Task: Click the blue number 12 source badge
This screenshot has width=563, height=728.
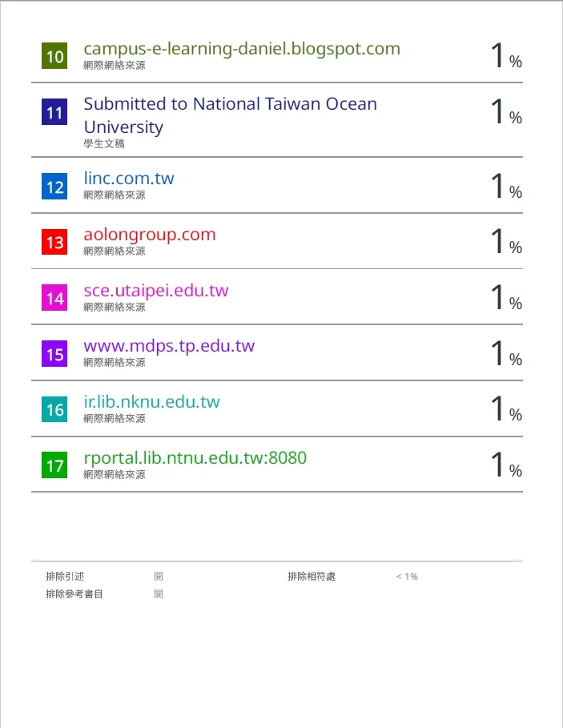Action: pyautogui.click(x=54, y=187)
